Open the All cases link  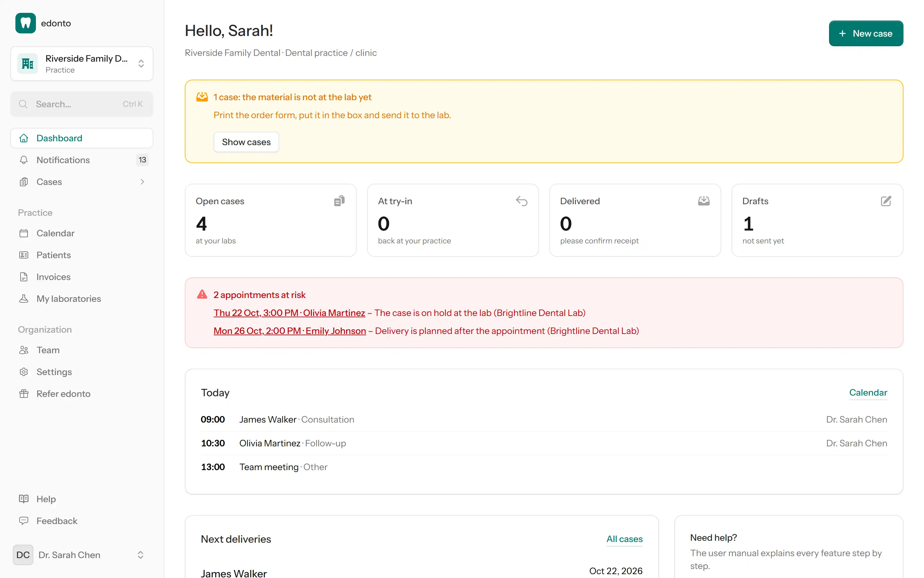(x=624, y=539)
